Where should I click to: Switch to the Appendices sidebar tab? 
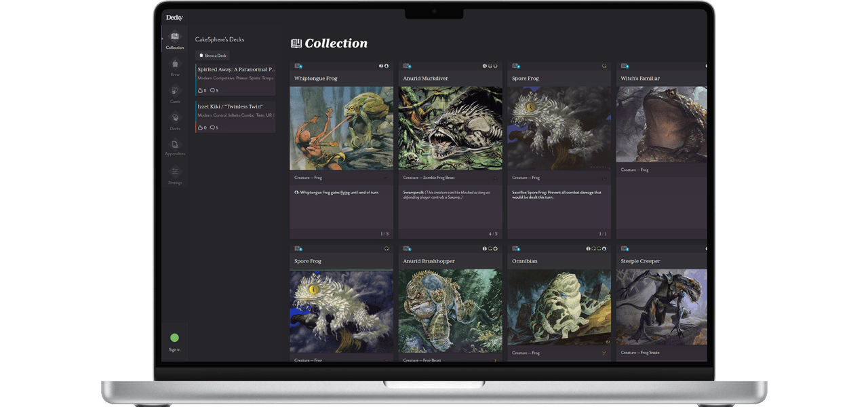(x=175, y=147)
